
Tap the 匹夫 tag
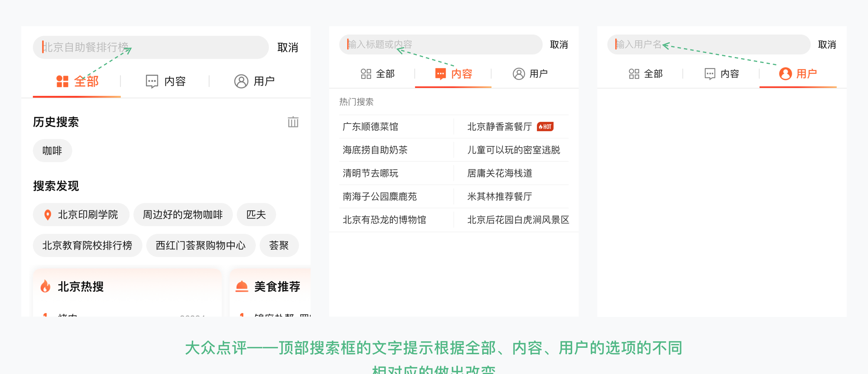(x=256, y=215)
